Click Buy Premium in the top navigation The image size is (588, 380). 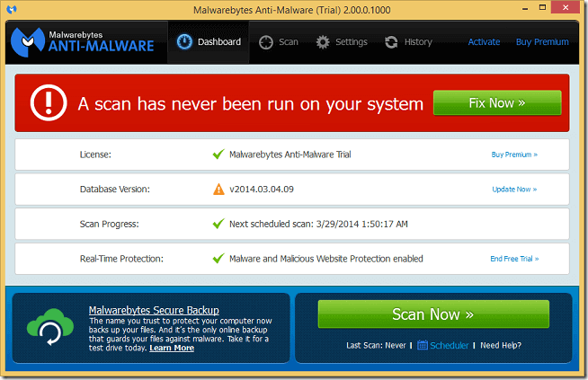[542, 41]
